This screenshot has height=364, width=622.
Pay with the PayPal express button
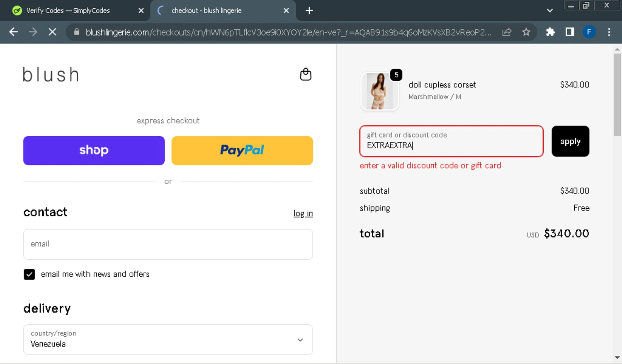tap(242, 150)
